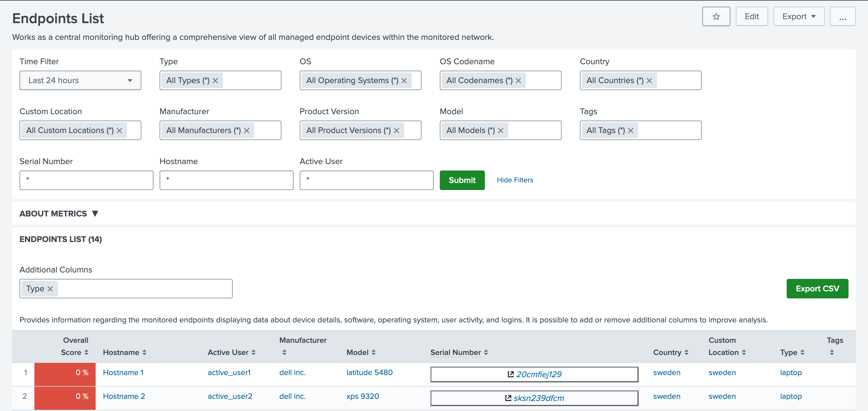This screenshot has height=411, width=868.
Task: Sort by Serial Number column arrows
Action: tap(485, 352)
